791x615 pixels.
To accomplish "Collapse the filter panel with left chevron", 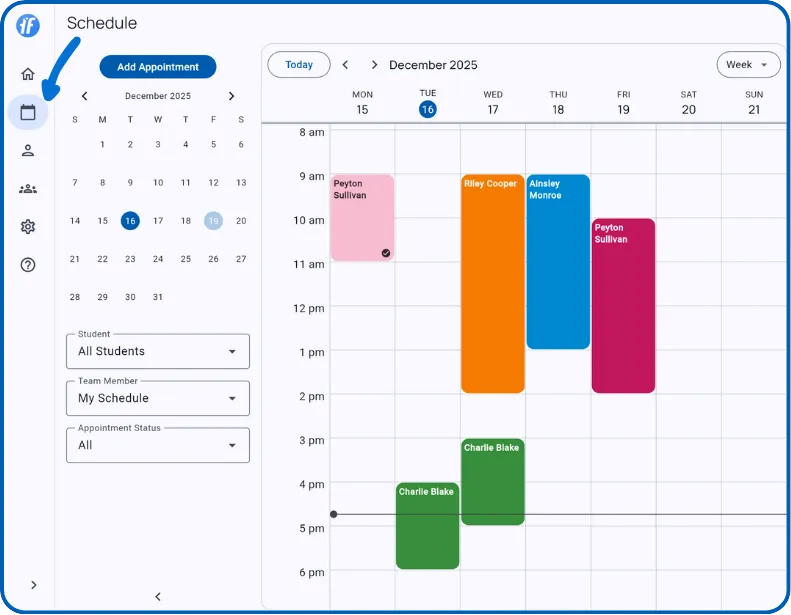I will [158, 597].
